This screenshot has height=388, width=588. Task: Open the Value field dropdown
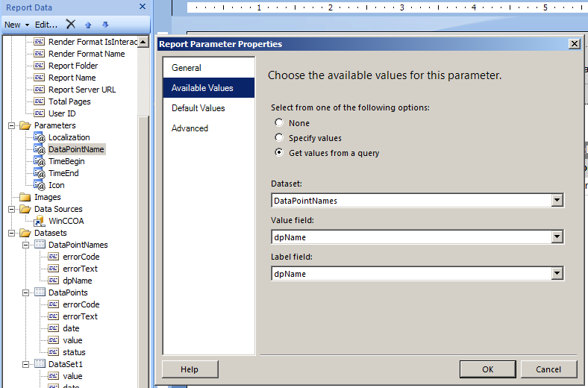pos(557,237)
